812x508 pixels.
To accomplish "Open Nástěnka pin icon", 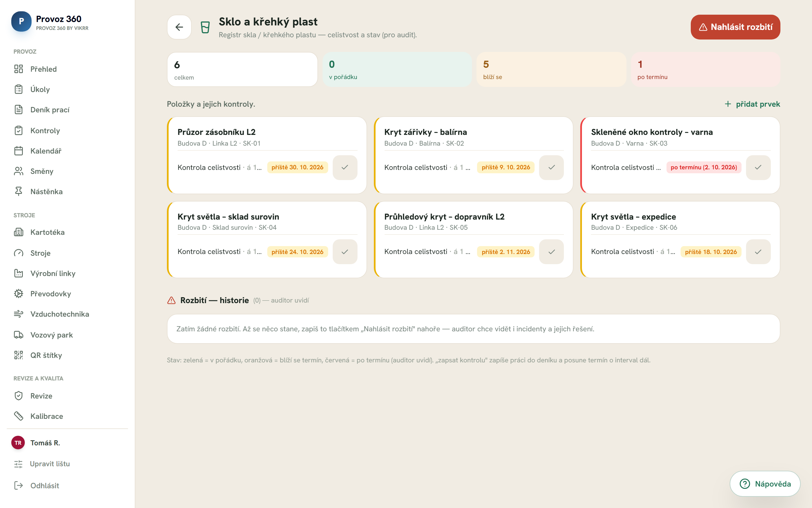I will click(18, 192).
